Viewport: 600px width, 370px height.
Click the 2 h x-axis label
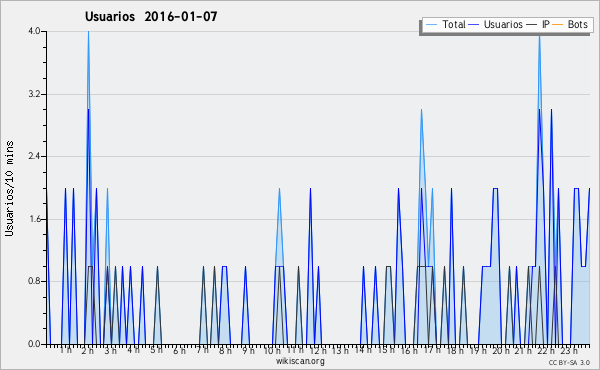88,350
